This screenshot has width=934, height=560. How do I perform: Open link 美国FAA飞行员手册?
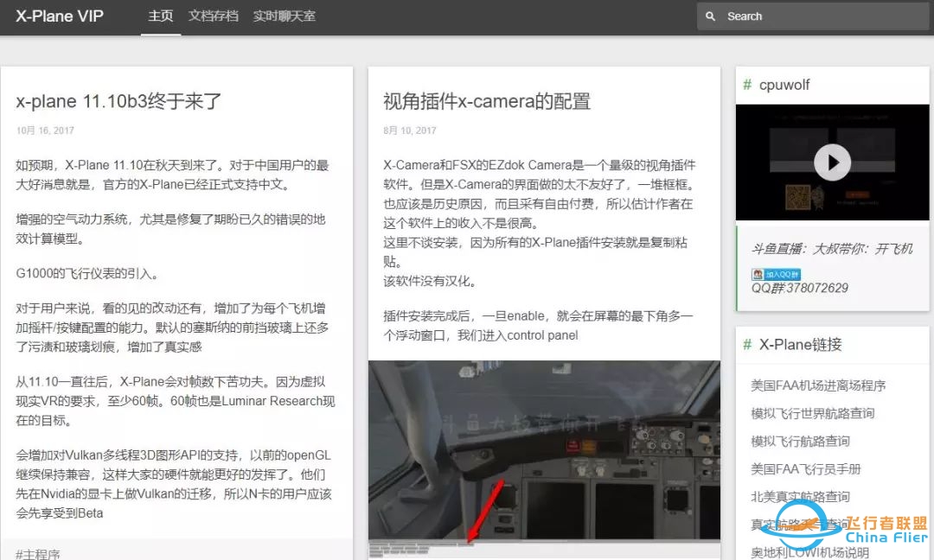click(806, 469)
